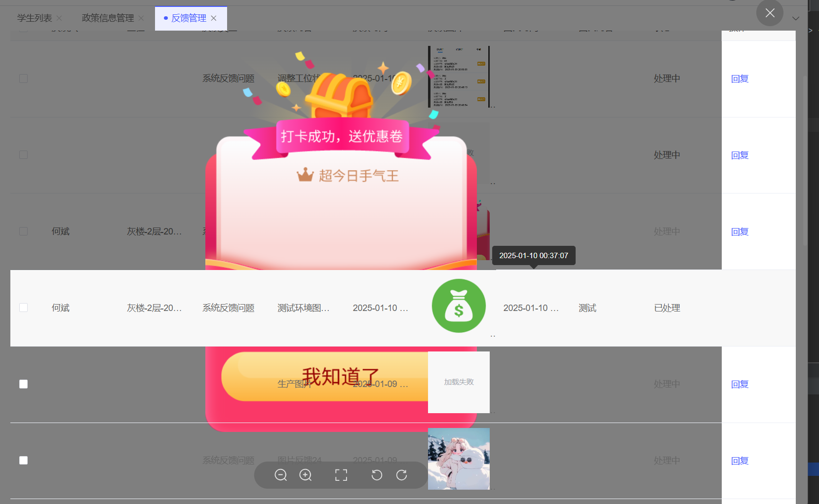Rotate the preview image clockwise
The image size is (819, 504).
point(402,475)
